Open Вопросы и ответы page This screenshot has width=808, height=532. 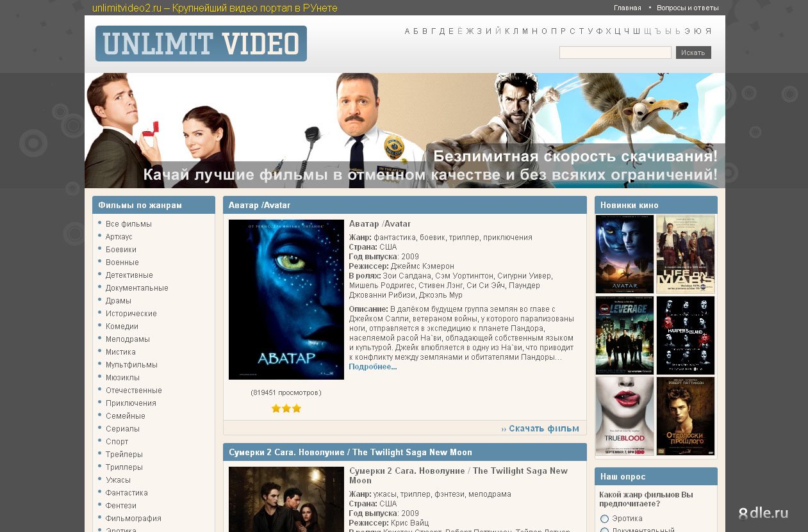tap(688, 8)
